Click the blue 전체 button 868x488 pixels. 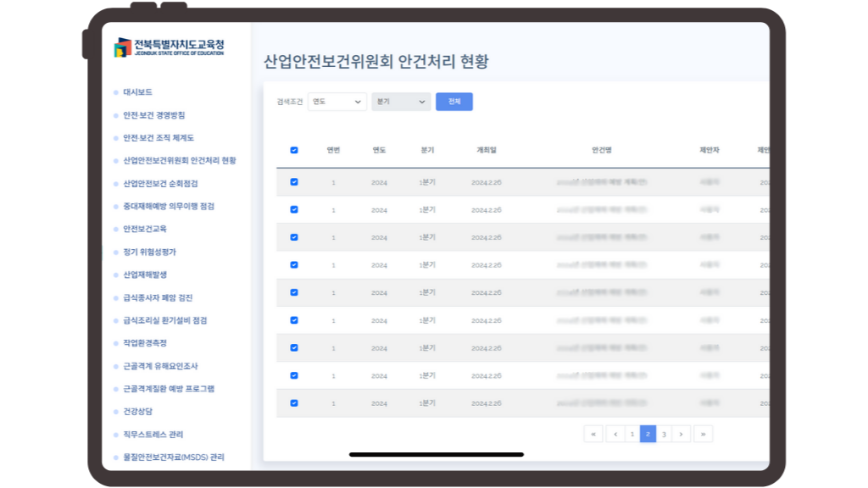tap(454, 102)
